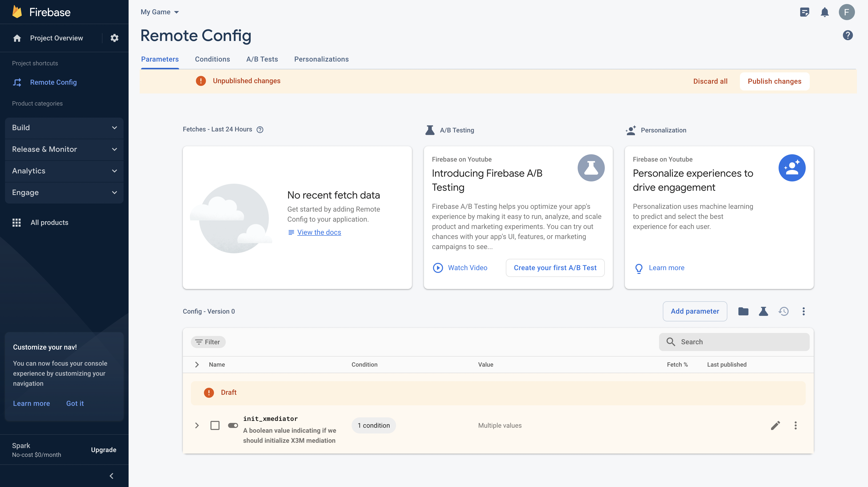Open notifications bell

point(825,13)
